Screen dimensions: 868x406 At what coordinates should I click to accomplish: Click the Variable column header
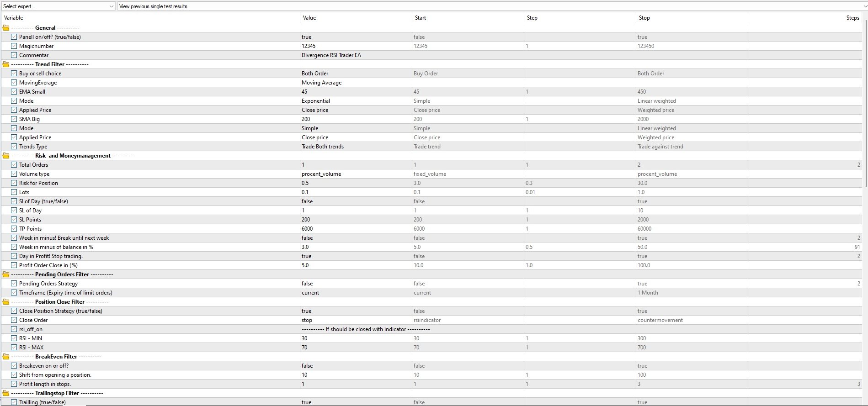coord(14,18)
